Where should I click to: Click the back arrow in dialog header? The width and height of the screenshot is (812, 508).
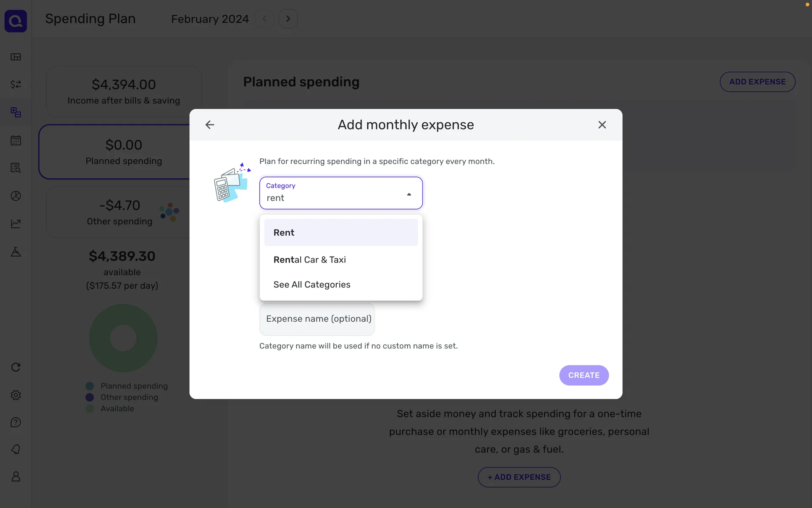pos(210,125)
